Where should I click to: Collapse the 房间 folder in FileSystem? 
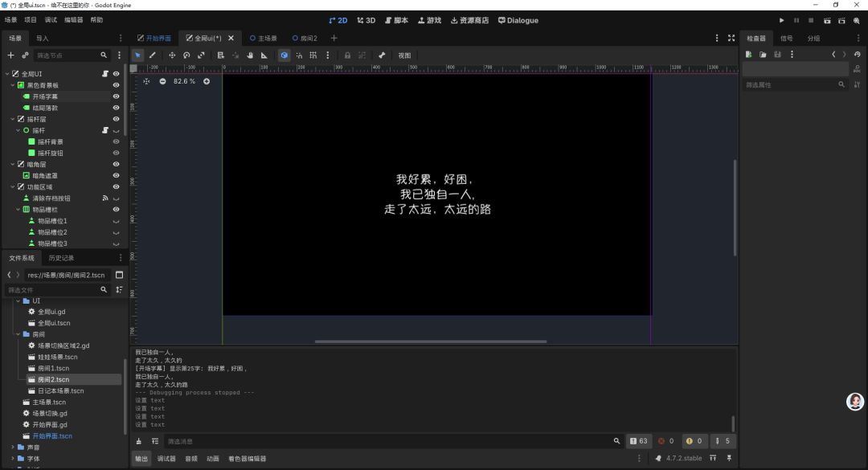pyautogui.click(x=18, y=334)
